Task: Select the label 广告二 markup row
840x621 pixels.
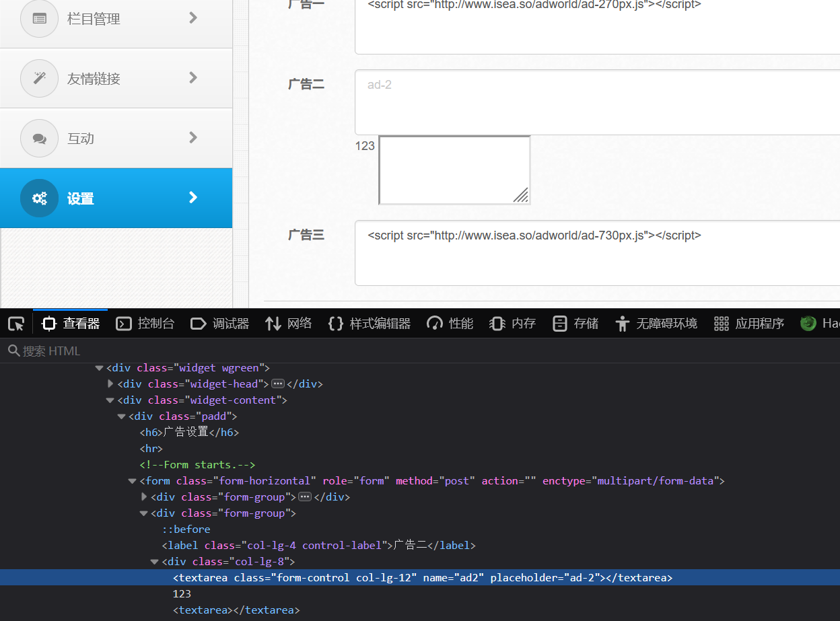Action: tap(319, 546)
